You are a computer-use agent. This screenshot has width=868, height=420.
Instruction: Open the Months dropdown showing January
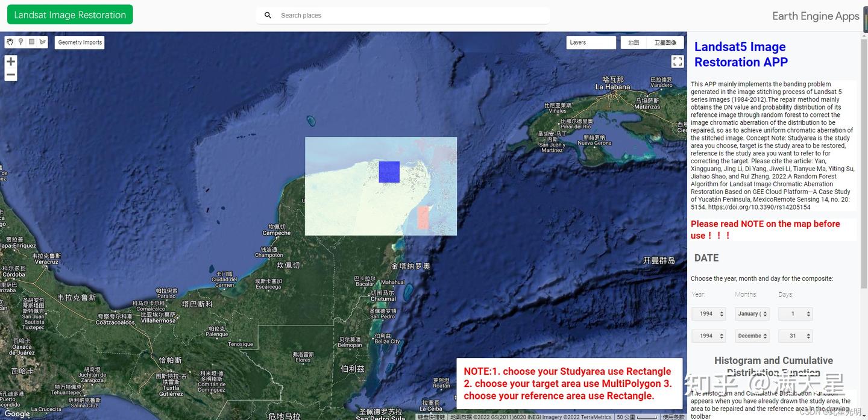pyautogui.click(x=752, y=313)
